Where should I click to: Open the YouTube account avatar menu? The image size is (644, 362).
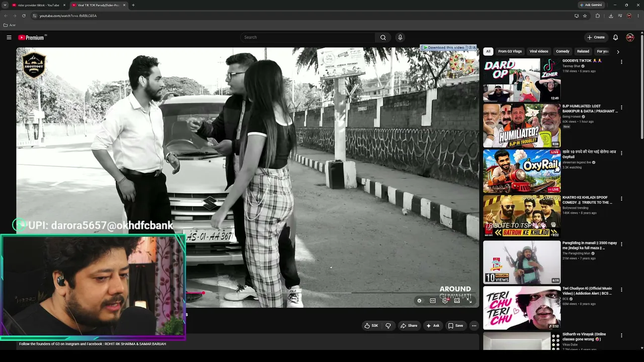[x=630, y=37]
